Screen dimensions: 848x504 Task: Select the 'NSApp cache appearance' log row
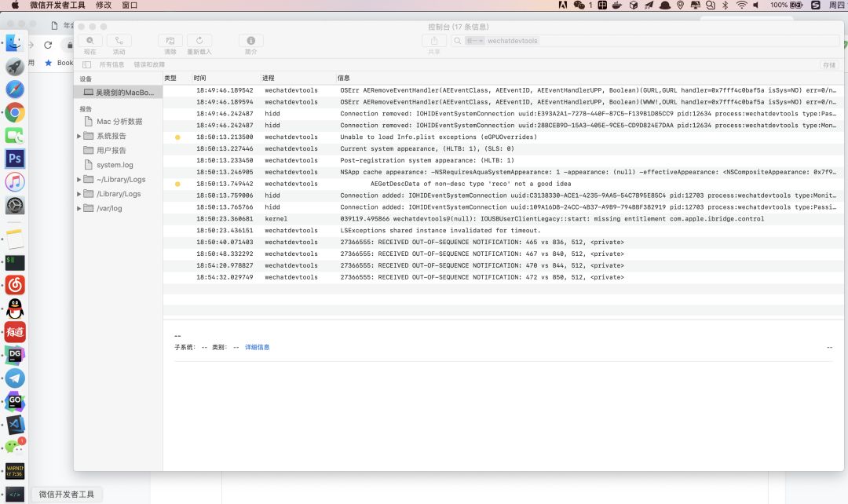click(x=503, y=172)
